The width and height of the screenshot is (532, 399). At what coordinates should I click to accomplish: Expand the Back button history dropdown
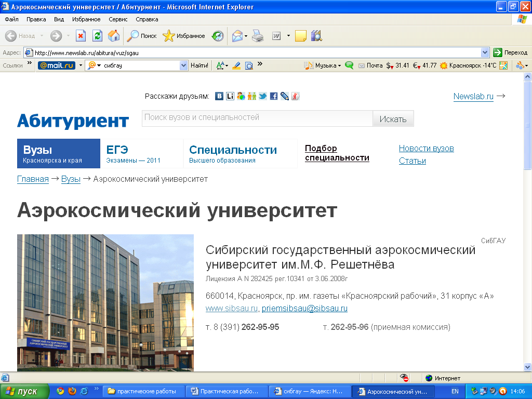(42, 36)
